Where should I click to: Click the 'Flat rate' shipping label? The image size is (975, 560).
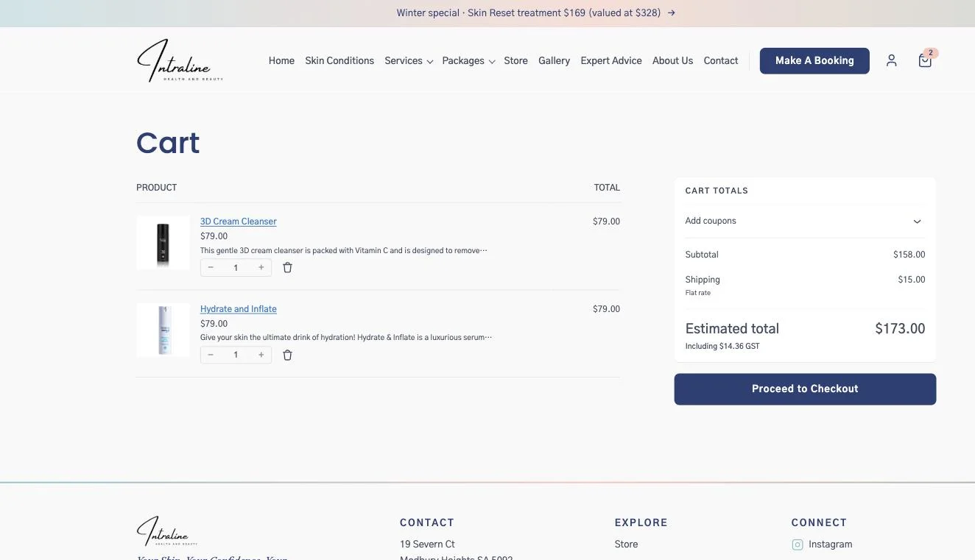(698, 293)
